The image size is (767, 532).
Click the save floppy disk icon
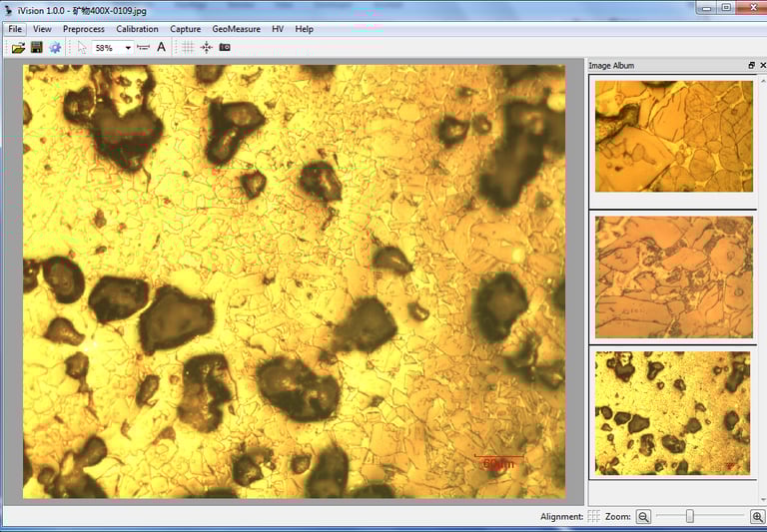(x=37, y=48)
